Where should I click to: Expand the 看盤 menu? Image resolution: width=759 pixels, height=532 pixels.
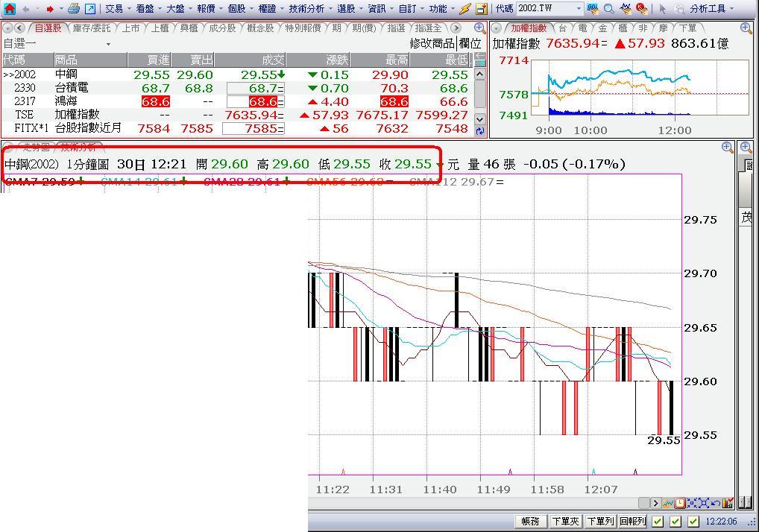click(x=148, y=9)
